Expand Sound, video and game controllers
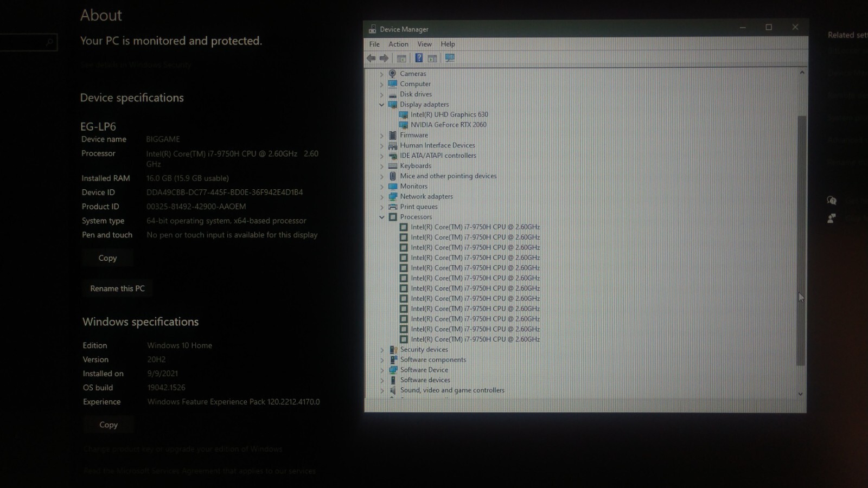Screen dimensions: 868x488 (382, 390)
